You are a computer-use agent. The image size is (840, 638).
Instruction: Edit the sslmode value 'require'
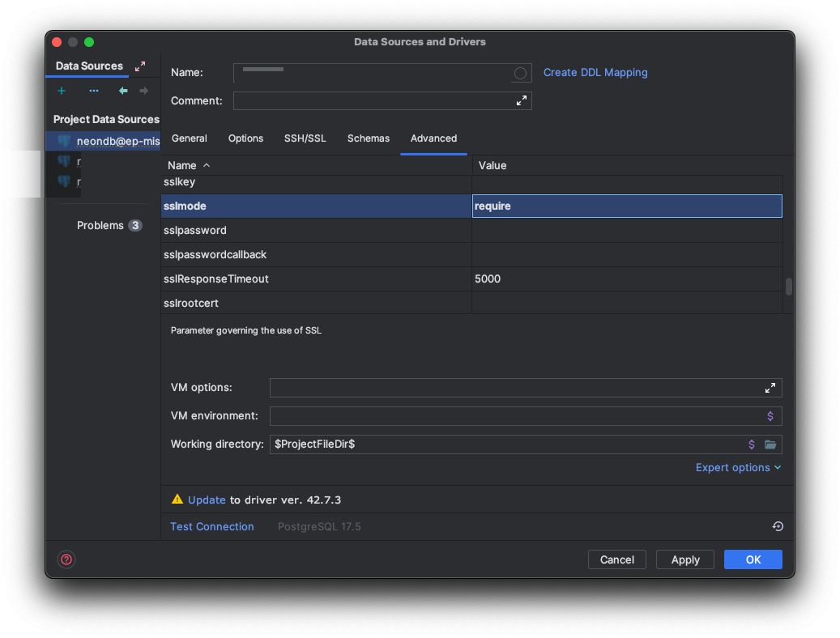coord(627,206)
